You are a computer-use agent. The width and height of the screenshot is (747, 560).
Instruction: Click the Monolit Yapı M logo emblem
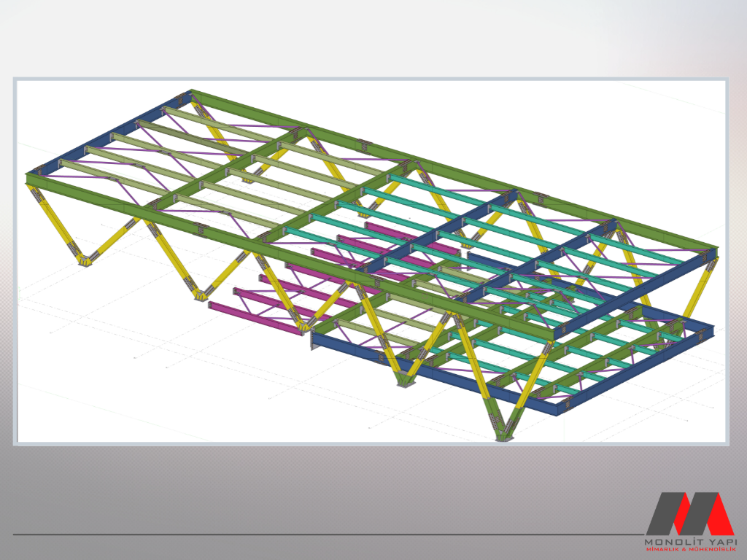pos(689,513)
